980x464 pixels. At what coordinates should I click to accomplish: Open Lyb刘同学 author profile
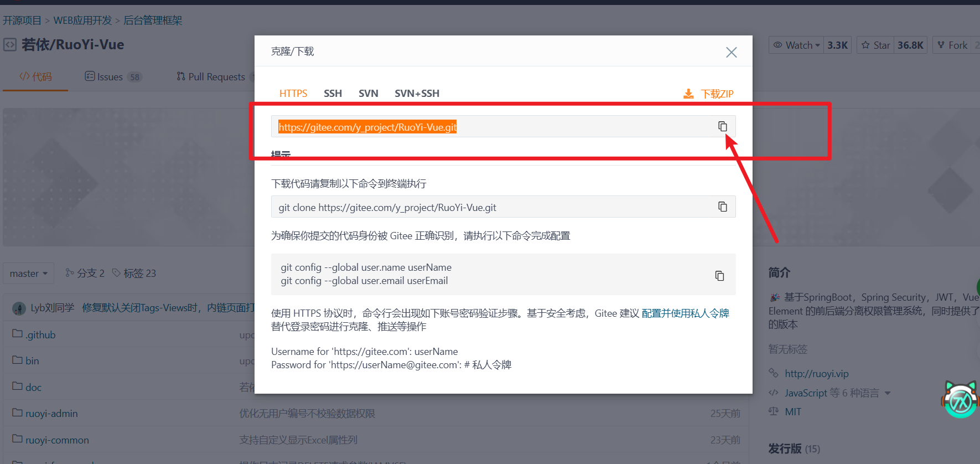click(x=53, y=307)
